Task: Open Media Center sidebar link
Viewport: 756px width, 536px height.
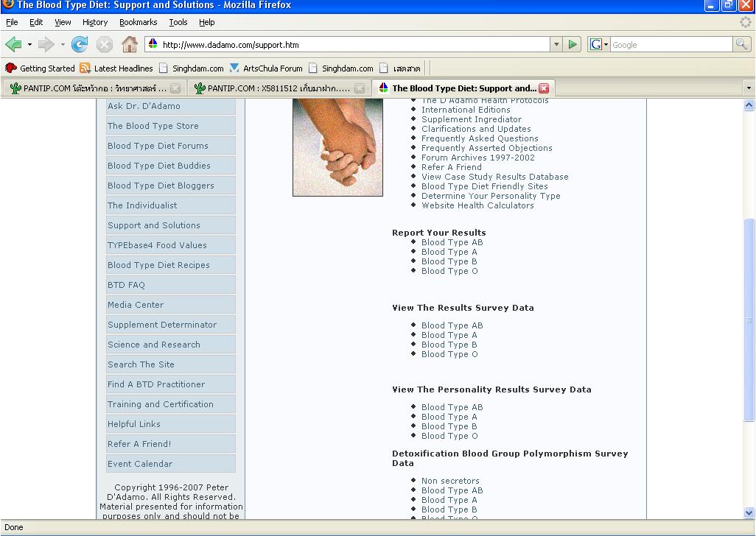Action: pos(171,305)
